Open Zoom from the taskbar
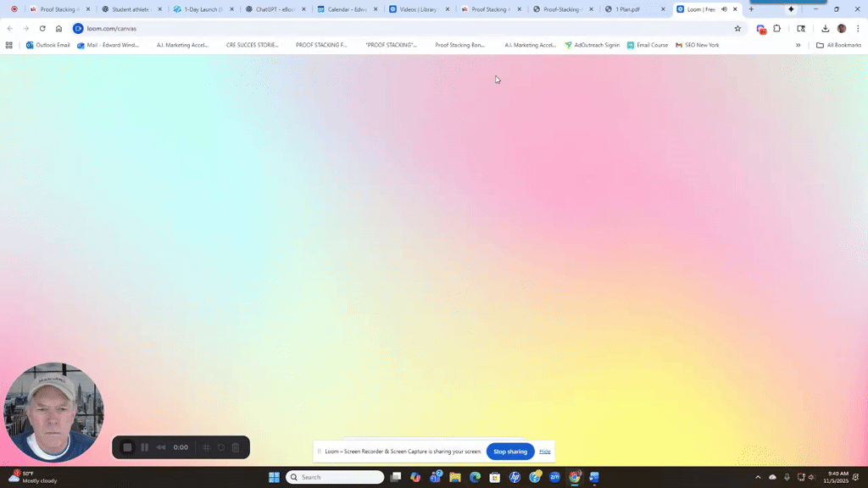 coord(554,477)
